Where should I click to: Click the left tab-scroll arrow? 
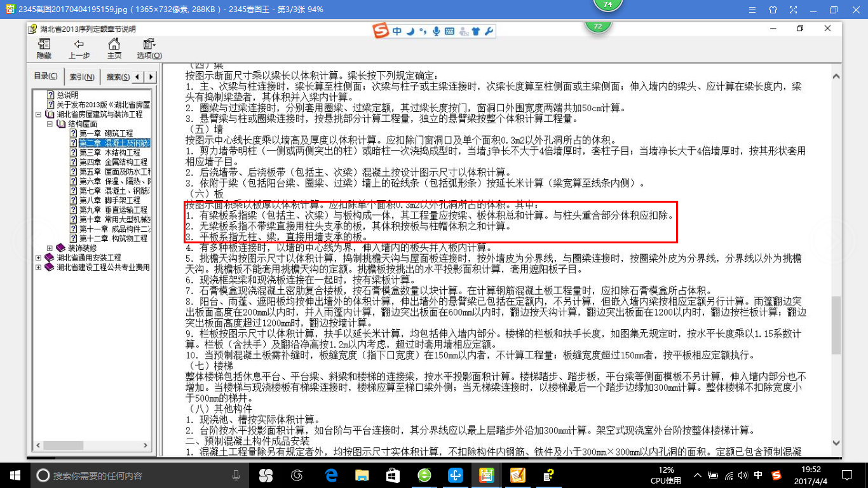(138, 77)
